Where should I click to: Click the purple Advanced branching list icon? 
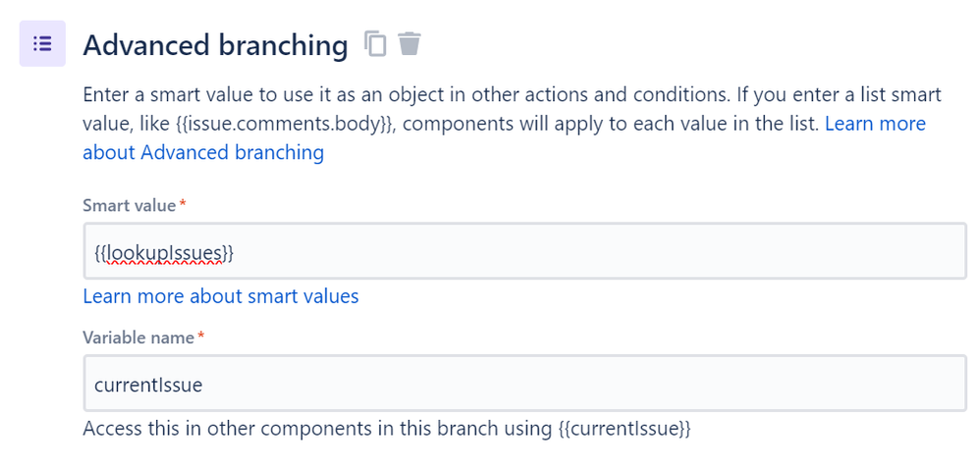pyautogui.click(x=42, y=44)
